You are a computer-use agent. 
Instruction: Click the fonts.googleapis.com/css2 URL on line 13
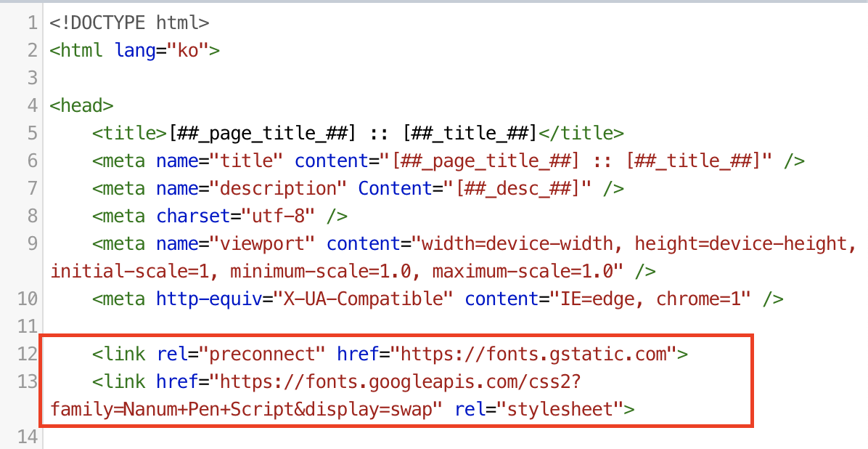coord(400,381)
